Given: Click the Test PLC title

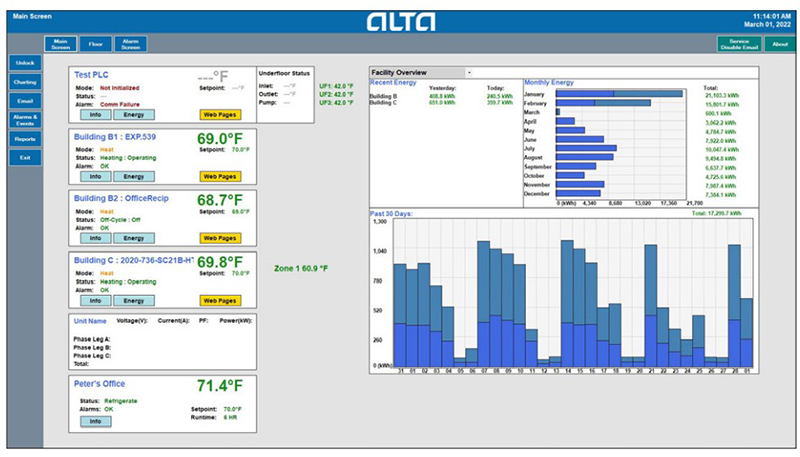Looking at the screenshot, I should (x=91, y=74).
